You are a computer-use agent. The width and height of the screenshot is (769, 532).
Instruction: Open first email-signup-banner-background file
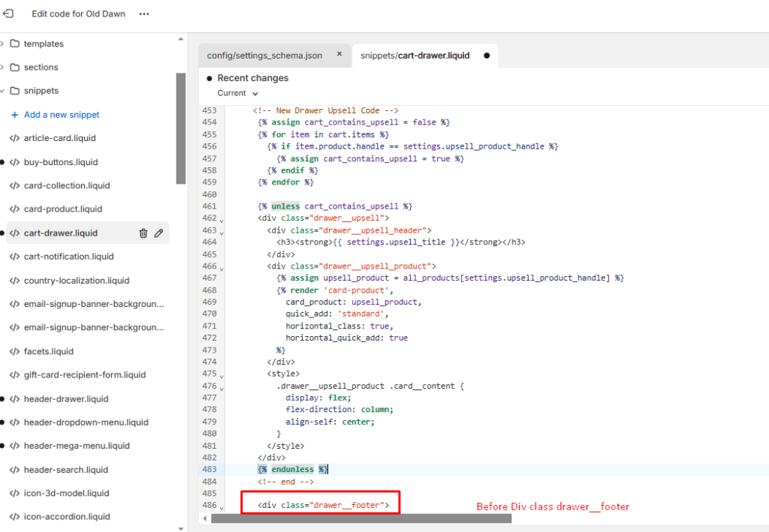[94, 304]
